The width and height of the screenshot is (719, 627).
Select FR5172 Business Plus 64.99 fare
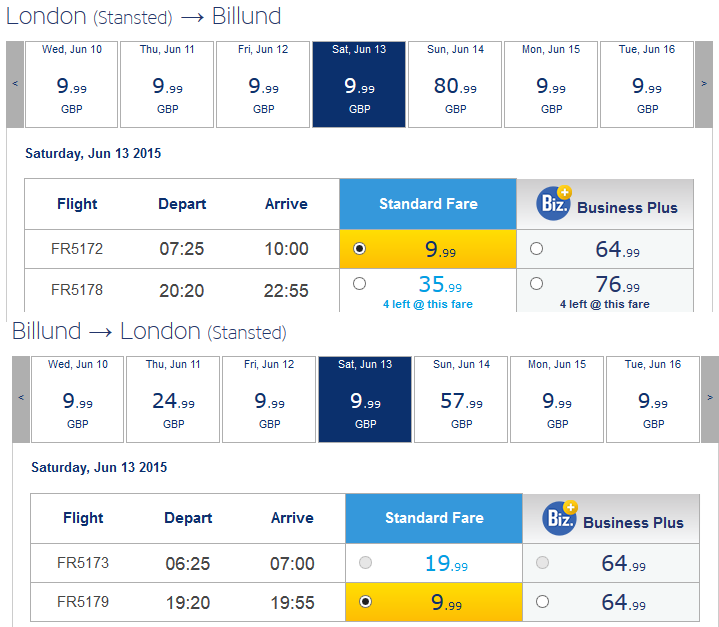(536, 249)
